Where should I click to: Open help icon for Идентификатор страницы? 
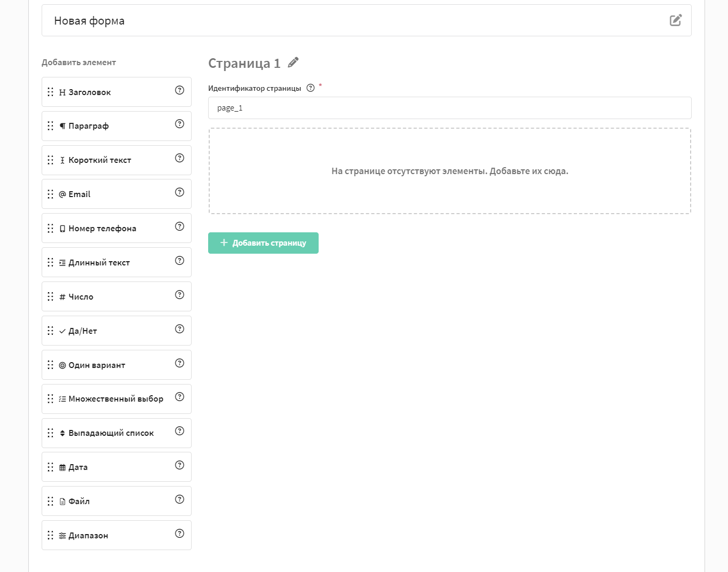tap(311, 88)
